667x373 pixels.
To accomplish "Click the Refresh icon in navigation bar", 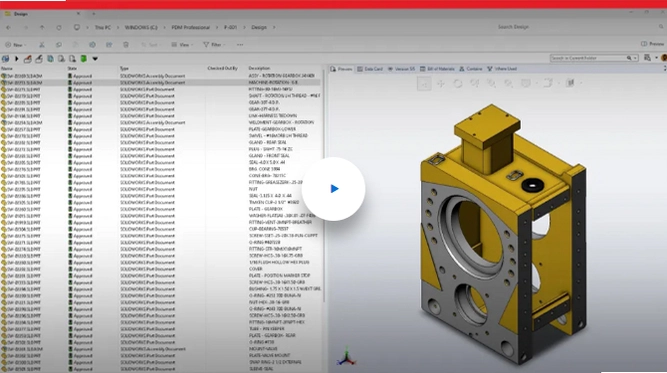I will [59, 27].
